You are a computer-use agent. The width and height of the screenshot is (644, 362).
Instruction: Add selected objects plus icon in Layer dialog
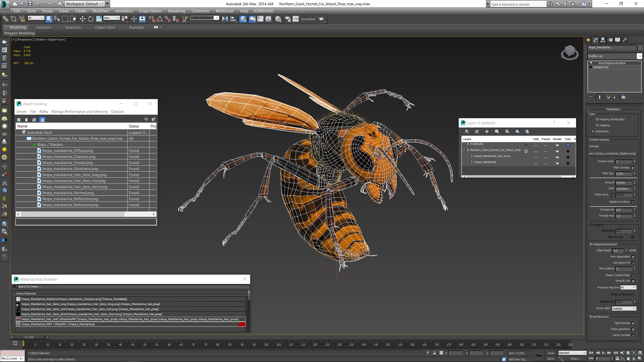pos(487,132)
